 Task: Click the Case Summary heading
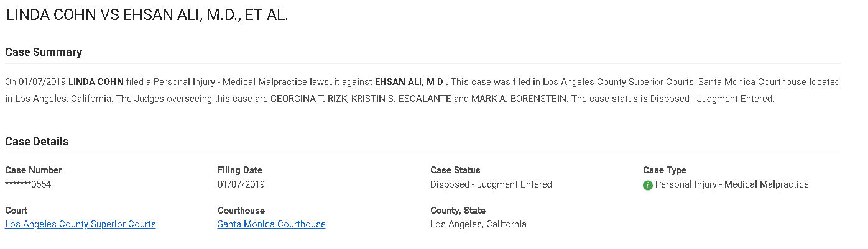(44, 52)
